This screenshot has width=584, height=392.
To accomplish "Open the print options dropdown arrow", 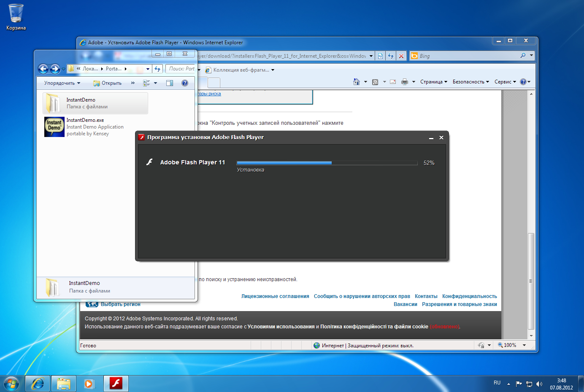I will click(x=414, y=82).
